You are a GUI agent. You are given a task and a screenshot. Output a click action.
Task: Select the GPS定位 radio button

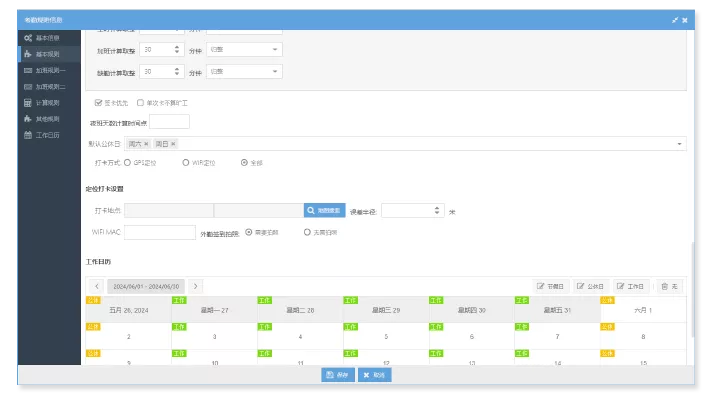point(128,162)
